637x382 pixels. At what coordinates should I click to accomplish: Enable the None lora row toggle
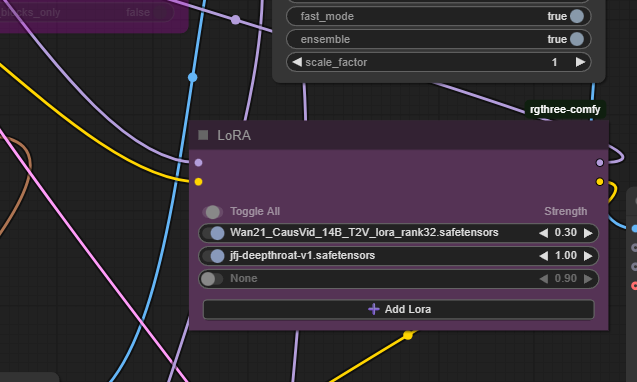pos(212,279)
